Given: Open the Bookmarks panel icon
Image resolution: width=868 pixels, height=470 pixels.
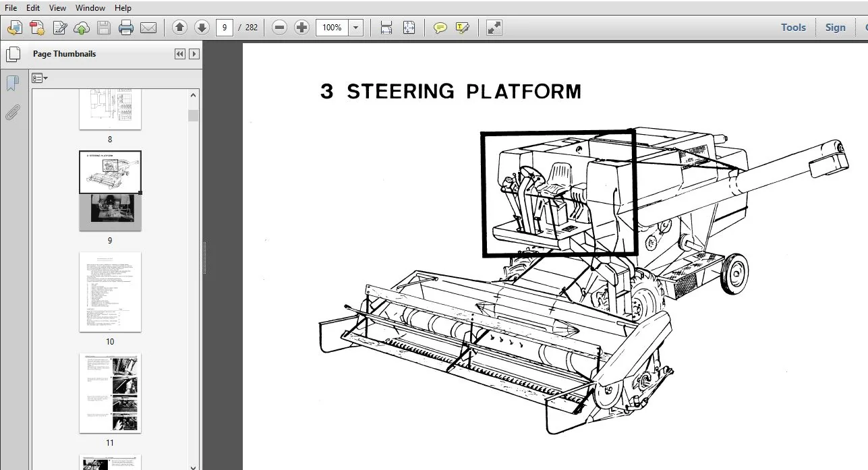Looking at the screenshot, I should tap(12, 84).
